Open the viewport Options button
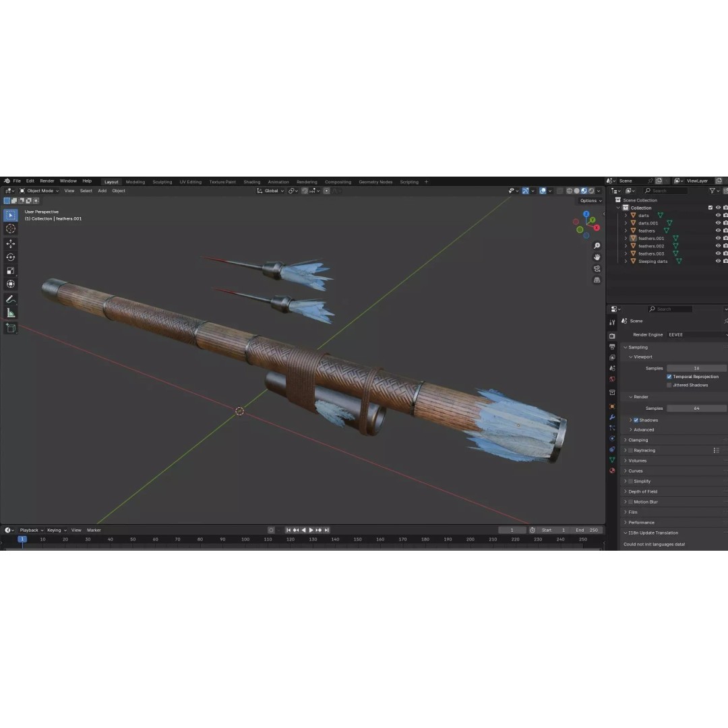 (590, 201)
